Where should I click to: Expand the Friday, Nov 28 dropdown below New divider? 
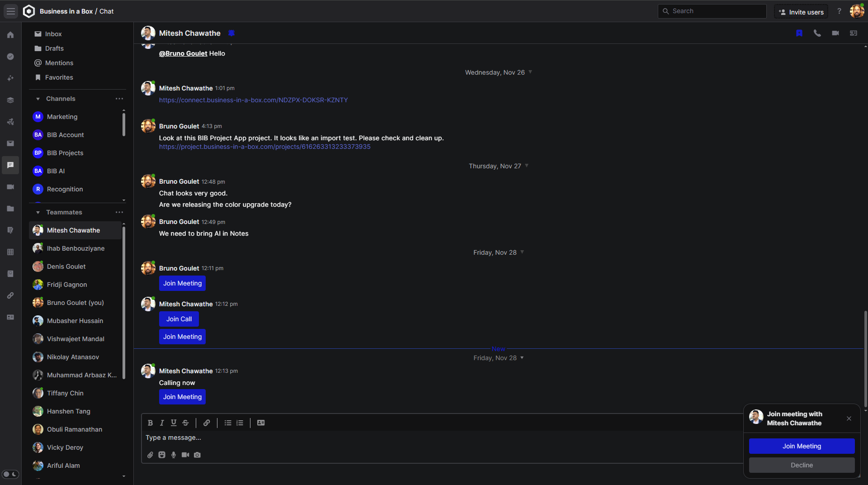(x=522, y=357)
